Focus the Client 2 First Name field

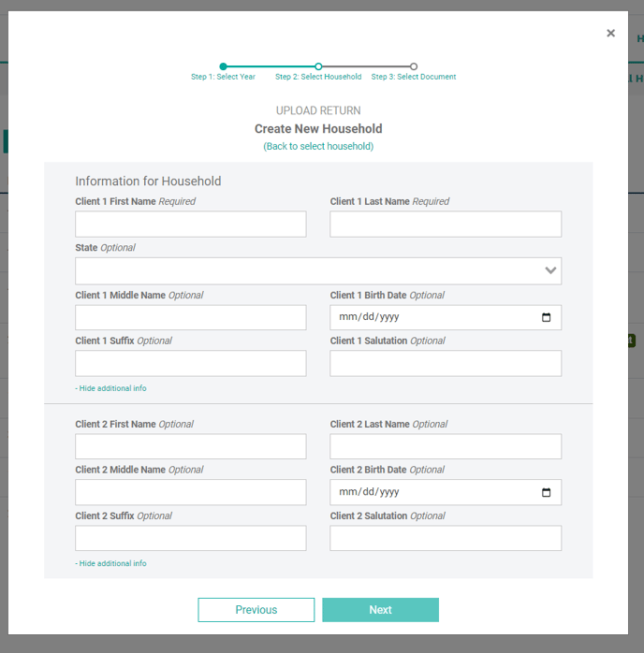pos(191,446)
